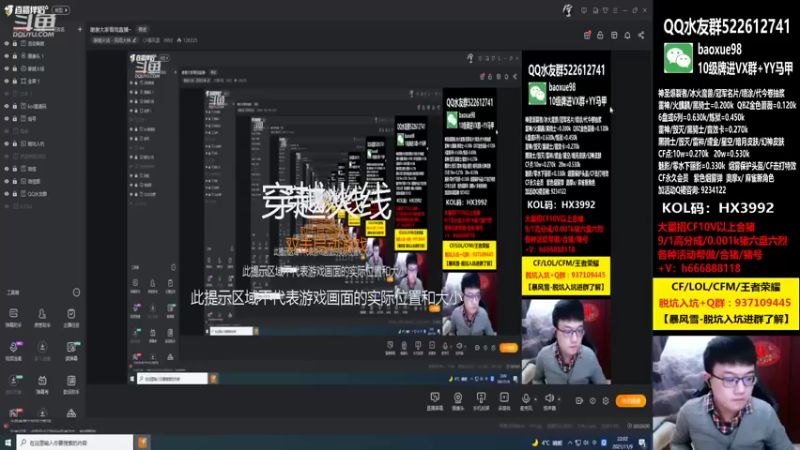Click the Douyu mascot icon in title bar
The image size is (800, 450).
[x=567, y=10]
